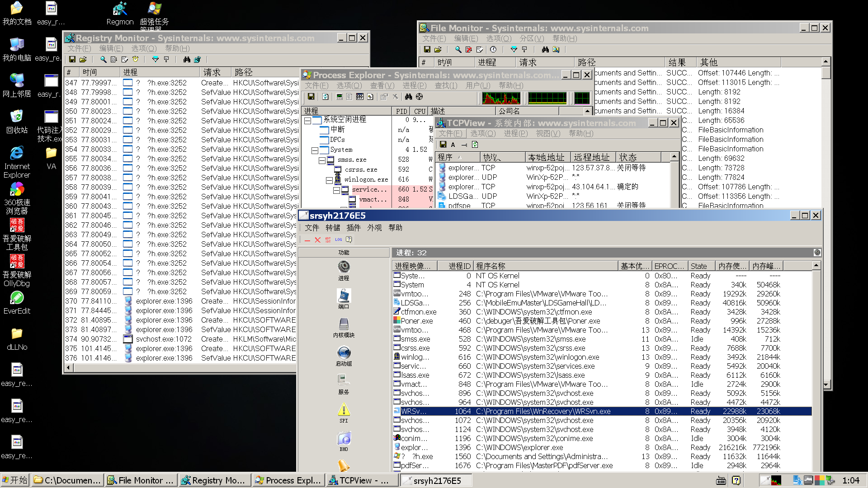Screen dimensions: 868x488
Task: Sort by 结果 column in File Monitor
Action: [680, 62]
